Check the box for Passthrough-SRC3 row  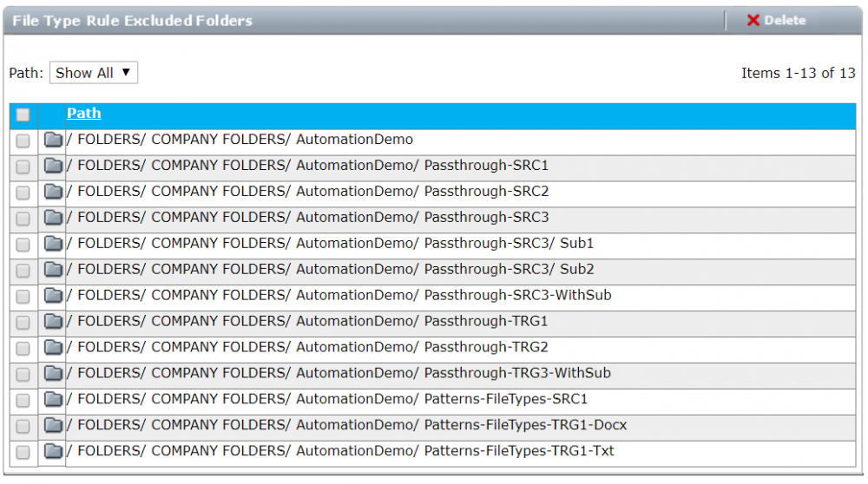(x=23, y=219)
